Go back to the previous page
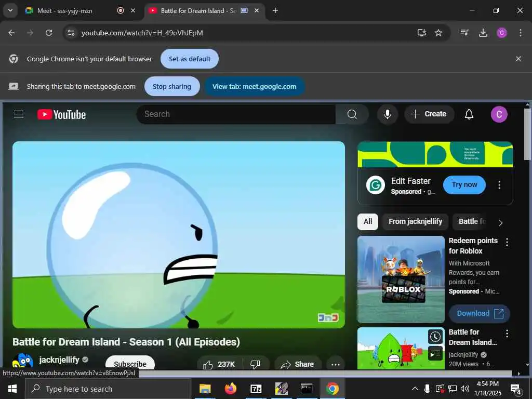The image size is (532, 399). click(x=11, y=33)
